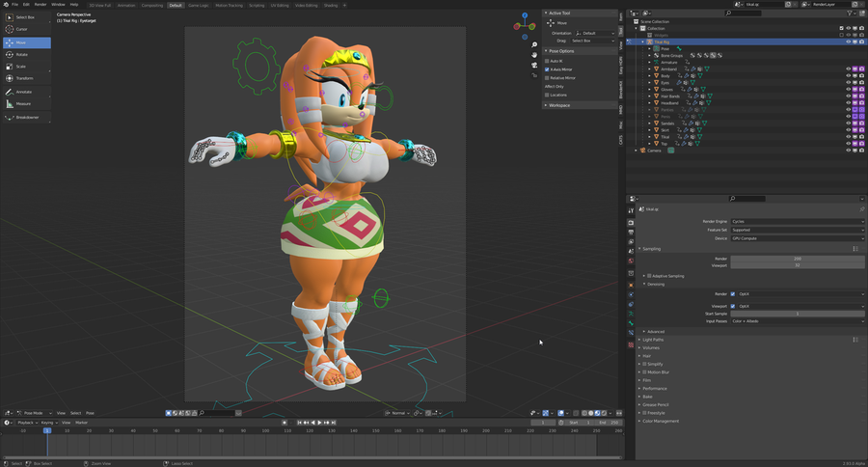Pick the Measure tool
The width and height of the screenshot is (868, 467).
click(27, 103)
